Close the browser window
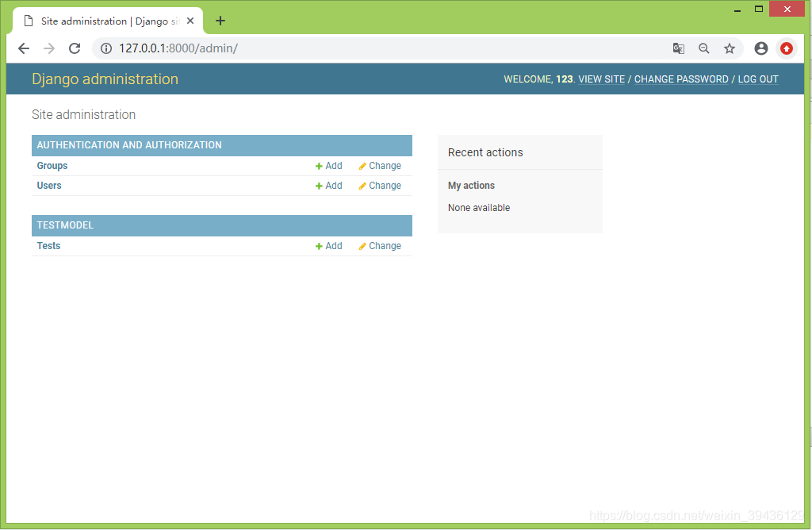The image size is (812, 530). [x=787, y=10]
